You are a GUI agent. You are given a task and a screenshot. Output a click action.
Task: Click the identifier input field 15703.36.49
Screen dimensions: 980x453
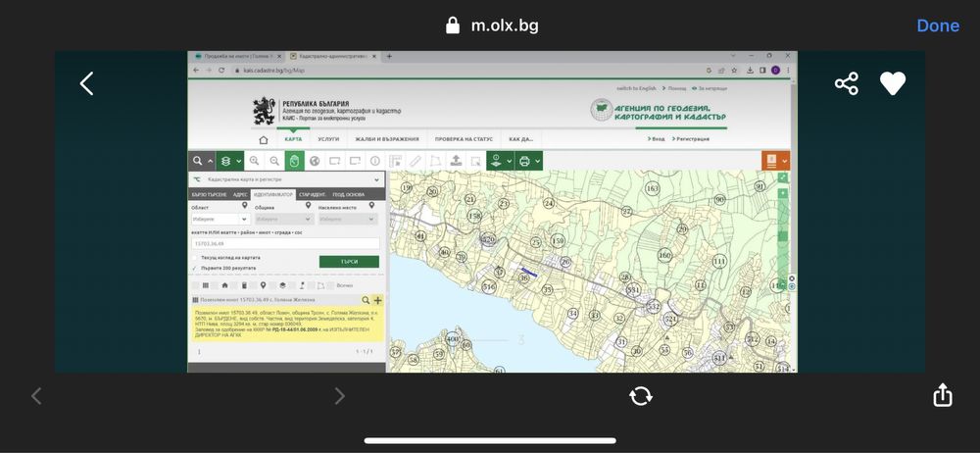[285, 244]
